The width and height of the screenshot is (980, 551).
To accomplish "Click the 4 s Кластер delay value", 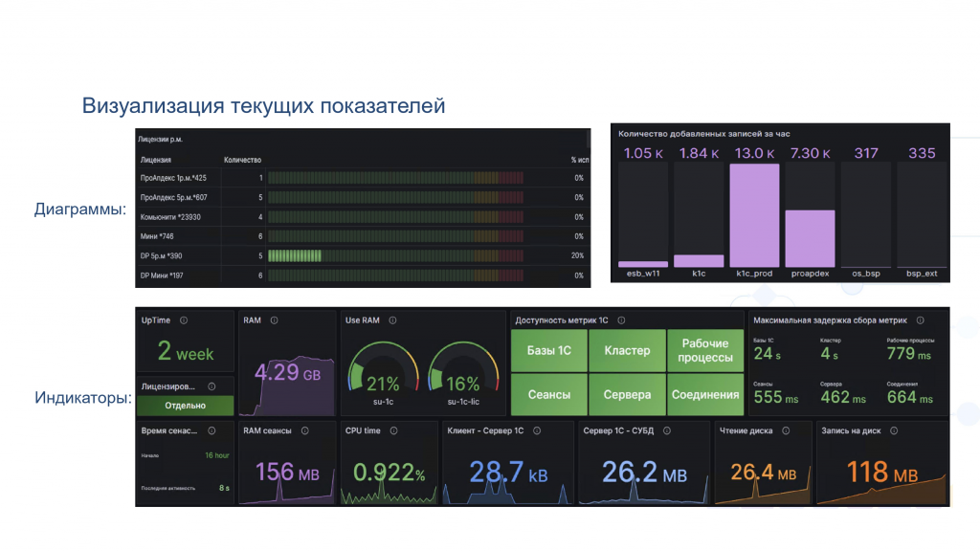I will [x=830, y=354].
